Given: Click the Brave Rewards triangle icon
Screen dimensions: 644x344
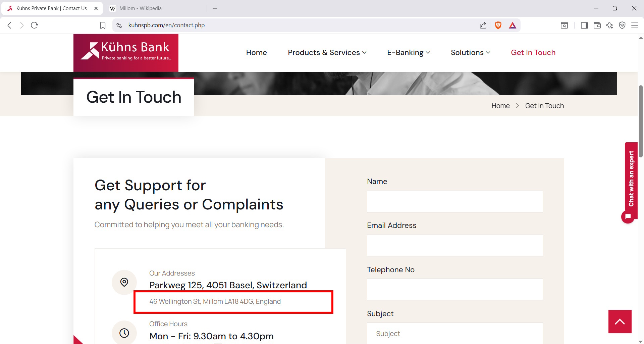Looking at the screenshot, I should tap(513, 25).
